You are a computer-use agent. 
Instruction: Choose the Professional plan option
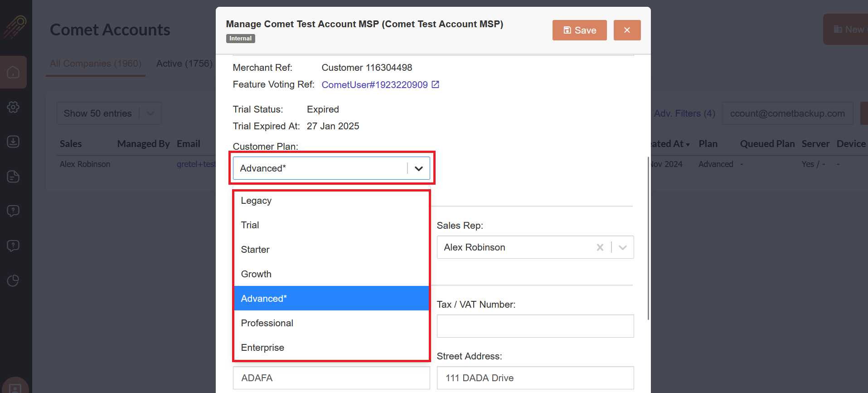click(x=331, y=323)
